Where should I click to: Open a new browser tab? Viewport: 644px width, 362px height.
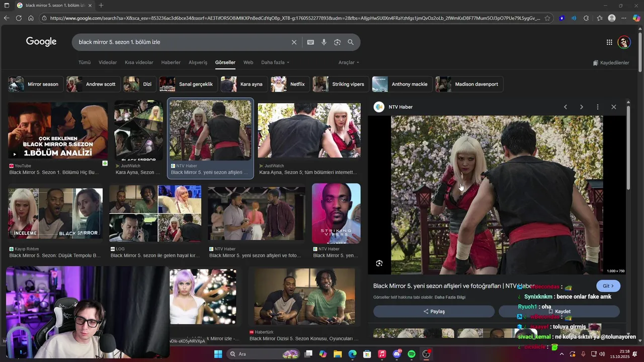click(x=101, y=6)
